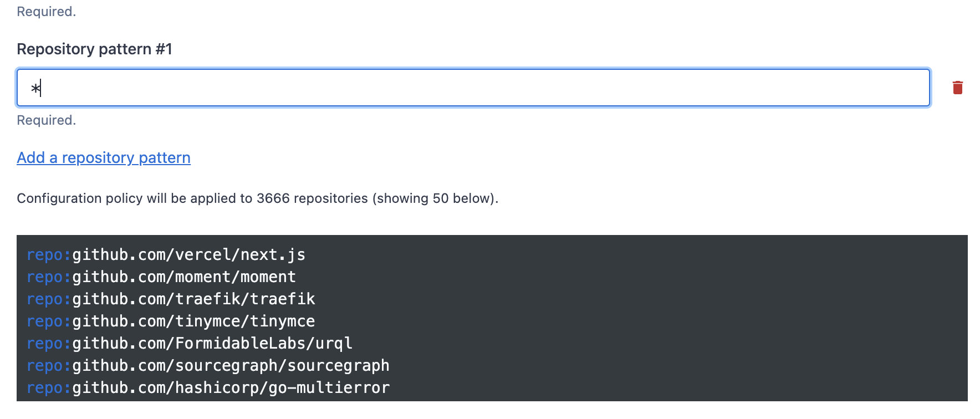
Task: Click the asterisk inside the pattern input
Action: (x=38, y=88)
